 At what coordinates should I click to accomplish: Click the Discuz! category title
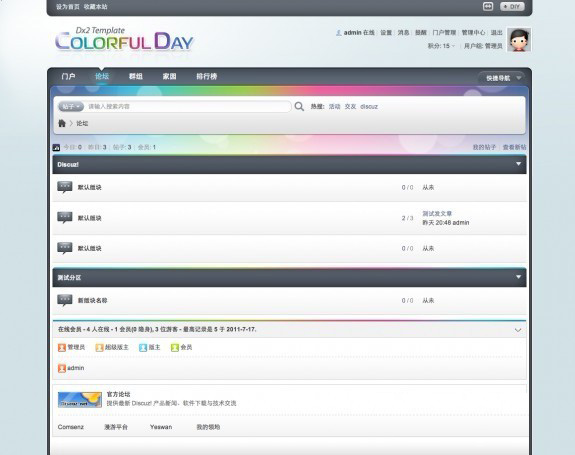coord(68,165)
